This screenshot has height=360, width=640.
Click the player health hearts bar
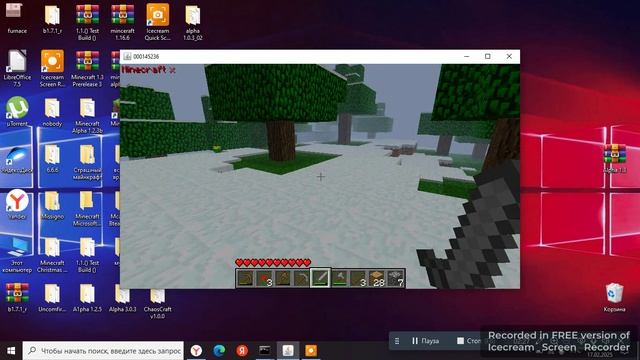click(273, 262)
